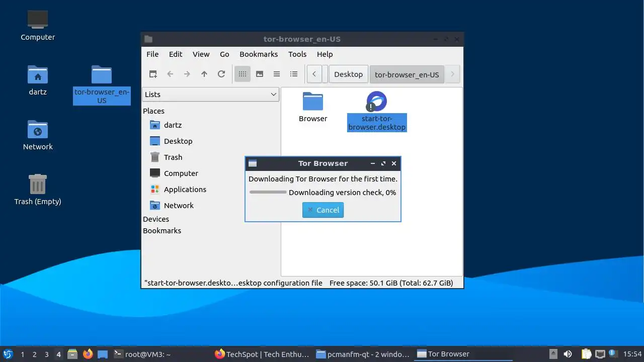Screen dimensions: 644x362
Task: Select the start-tor-browser.desktop file icon
Action: [377, 112]
